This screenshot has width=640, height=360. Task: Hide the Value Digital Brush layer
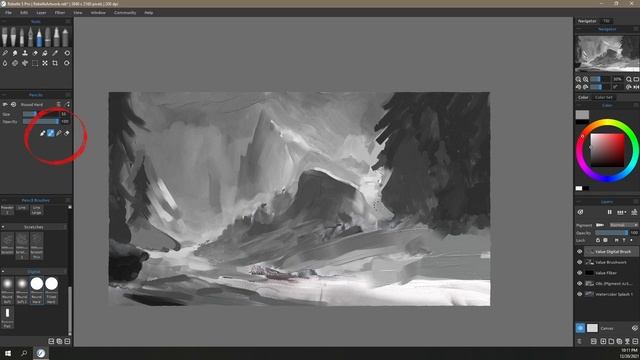pos(580,252)
